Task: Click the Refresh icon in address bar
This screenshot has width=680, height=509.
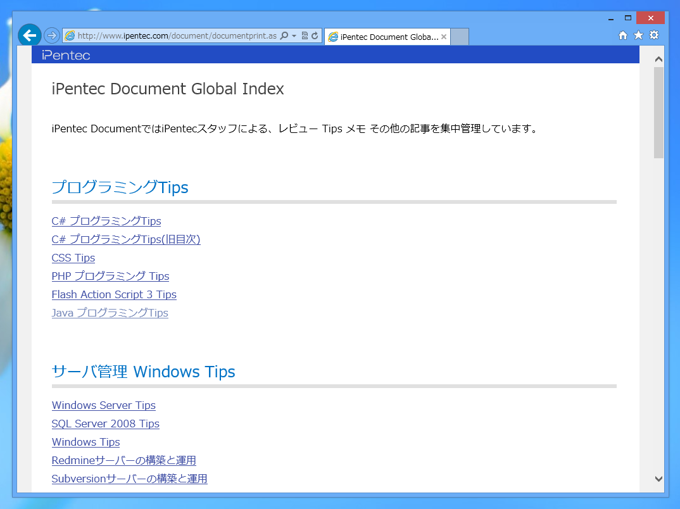Action: pos(315,36)
